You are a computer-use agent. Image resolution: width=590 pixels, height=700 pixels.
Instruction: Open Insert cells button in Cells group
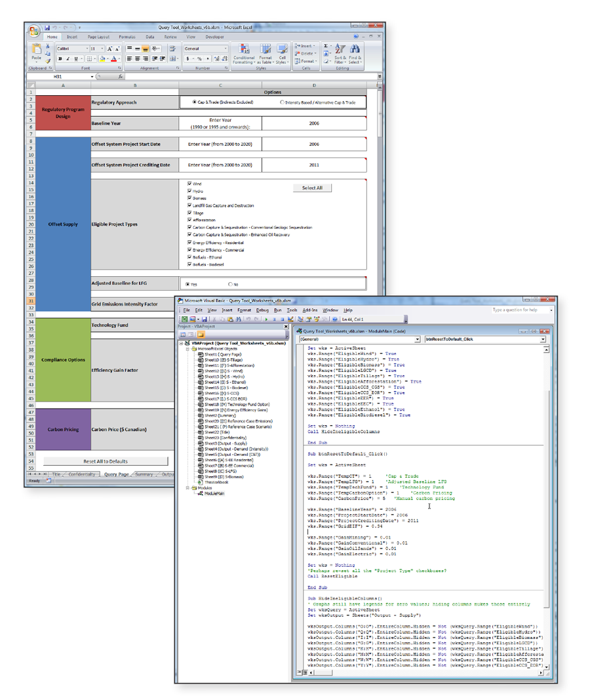pyautogui.click(x=306, y=46)
